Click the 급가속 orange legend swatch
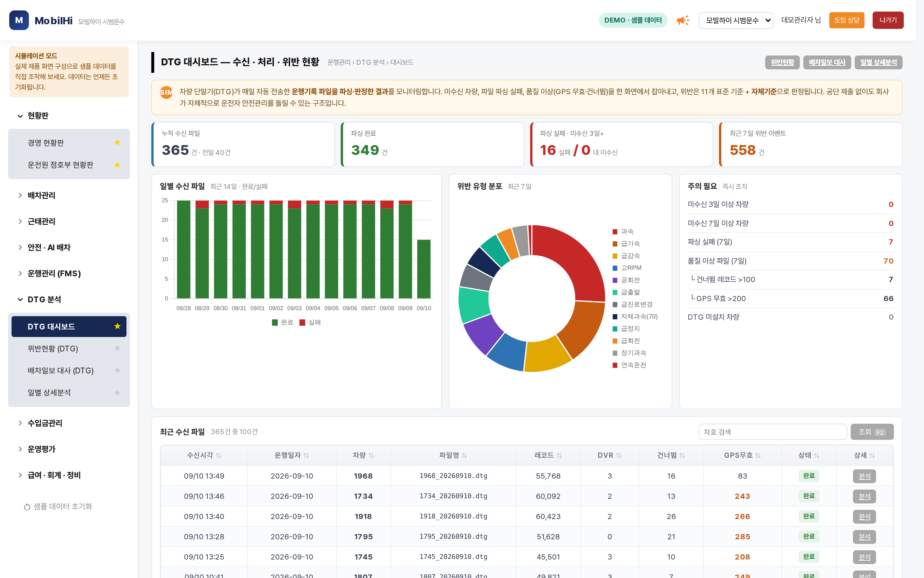This screenshot has height=578, width=924. [x=615, y=244]
